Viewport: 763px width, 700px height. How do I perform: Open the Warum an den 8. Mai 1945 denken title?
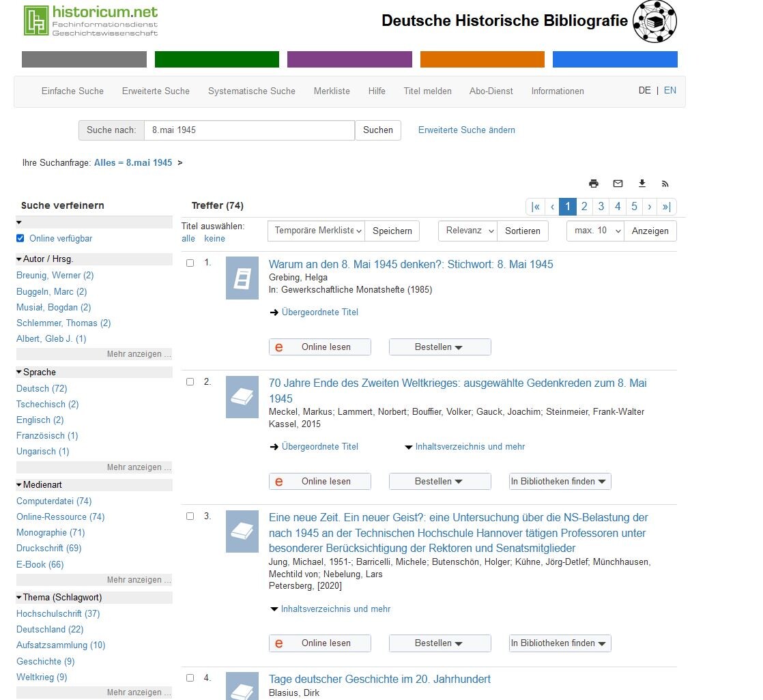(x=411, y=264)
